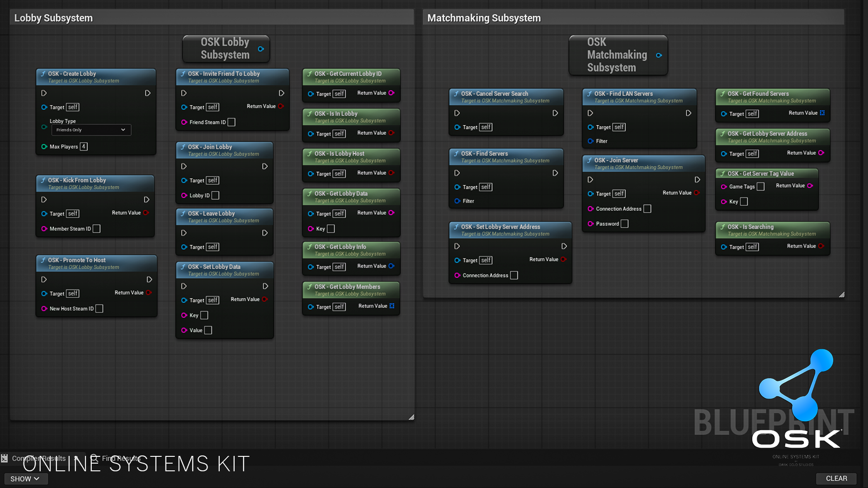868x488 pixels.
Task: Click the Max Players input field on Create Lobby
Action: 83,146
